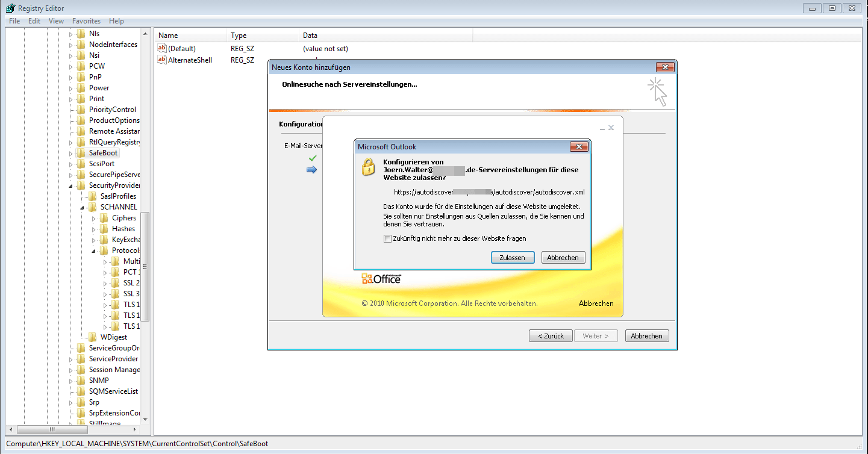Click the Zulassen button
This screenshot has height=454, width=868.
tap(512, 258)
